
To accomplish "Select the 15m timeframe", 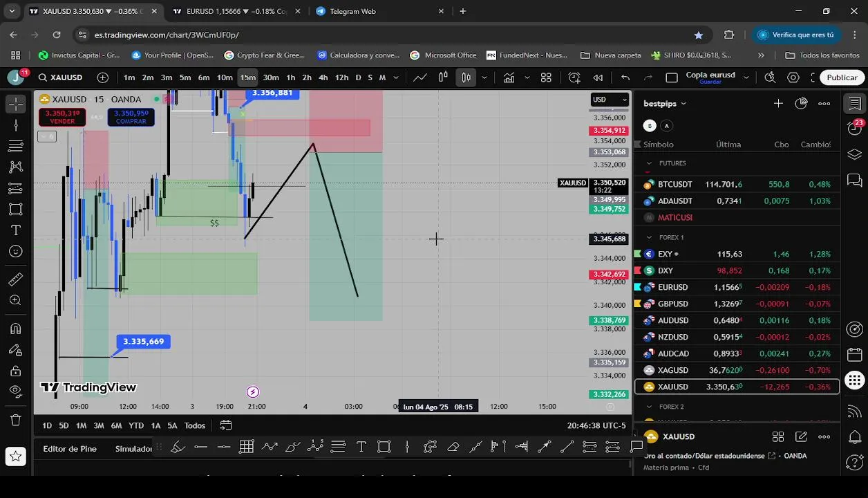I will point(248,77).
